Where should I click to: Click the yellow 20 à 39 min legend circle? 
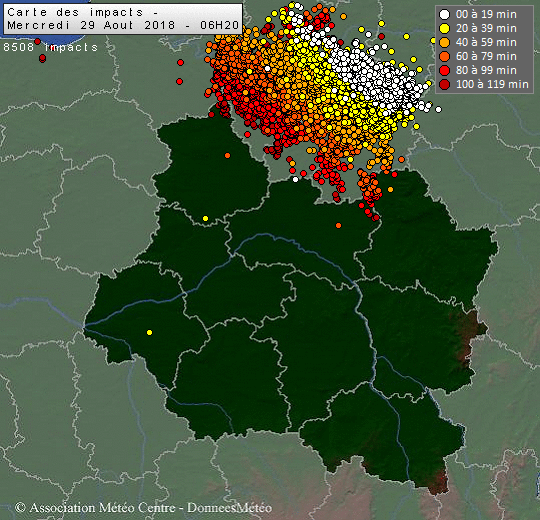click(x=445, y=29)
